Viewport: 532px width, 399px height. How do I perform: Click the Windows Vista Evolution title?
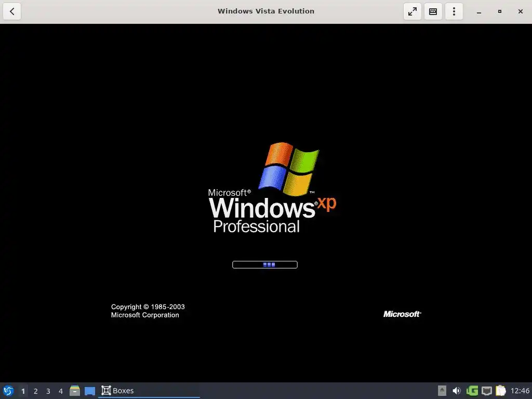coord(266,11)
